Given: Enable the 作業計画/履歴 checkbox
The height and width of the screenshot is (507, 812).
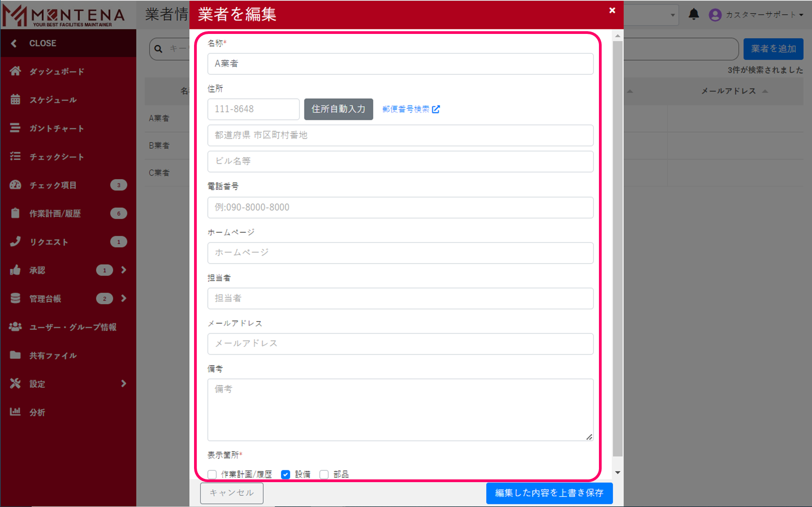Looking at the screenshot, I should tap(212, 474).
